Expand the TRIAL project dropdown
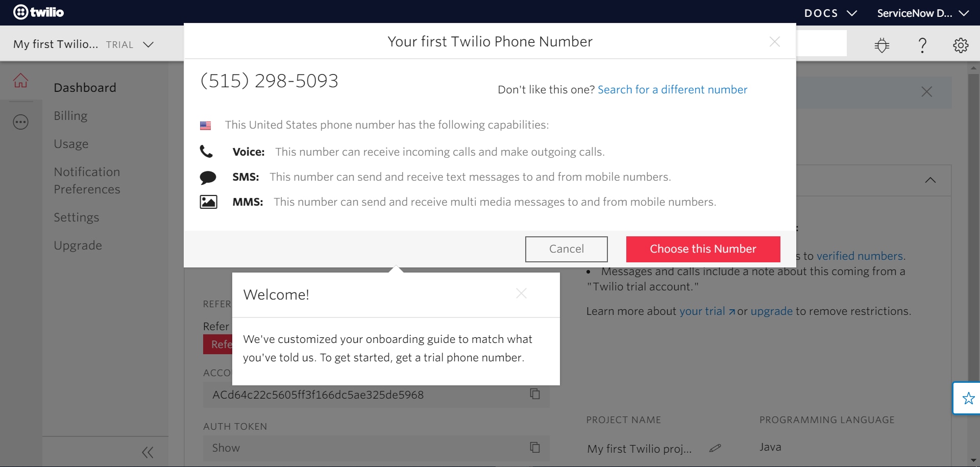This screenshot has width=980, height=467. (x=148, y=44)
